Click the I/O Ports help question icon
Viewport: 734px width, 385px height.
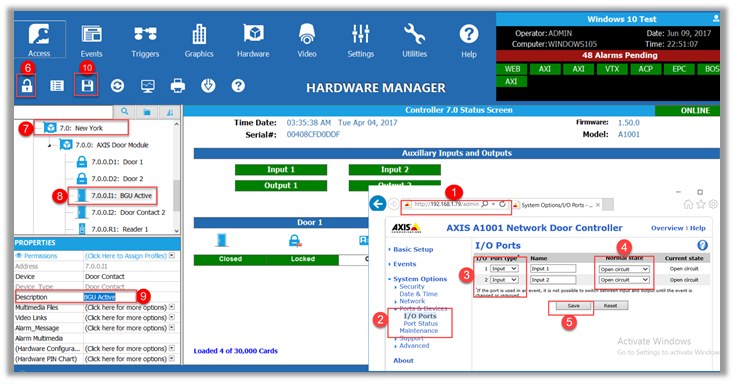point(702,245)
